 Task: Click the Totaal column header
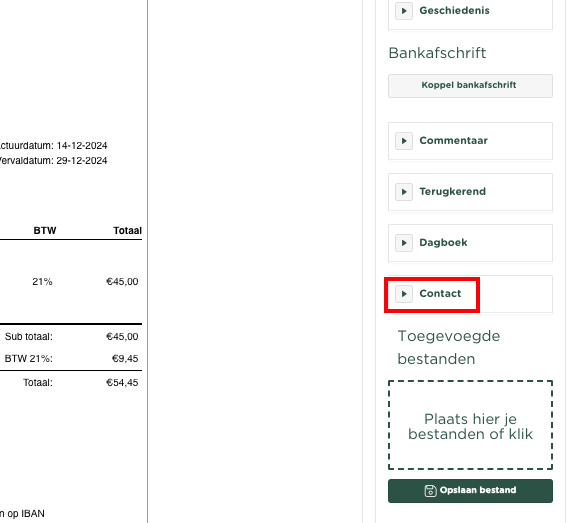coord(127,231)
